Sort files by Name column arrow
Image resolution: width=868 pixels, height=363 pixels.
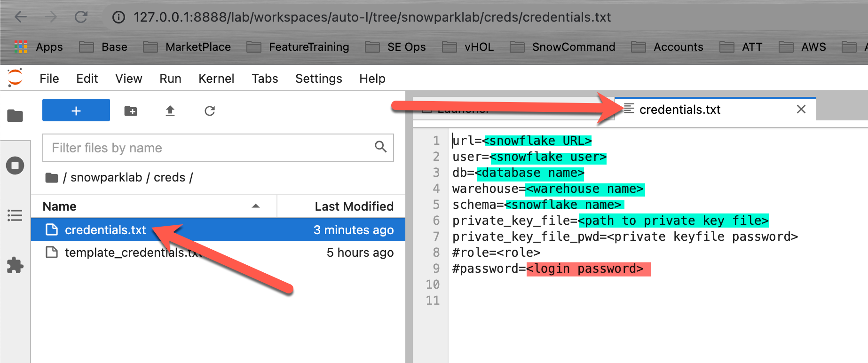pyautogui.click(x=256, y=206)
